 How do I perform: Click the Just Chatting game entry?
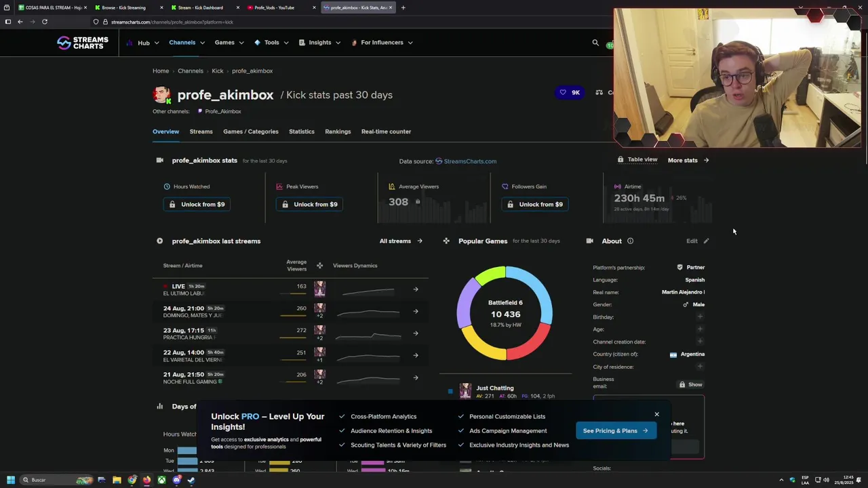(x=495, y=388)
